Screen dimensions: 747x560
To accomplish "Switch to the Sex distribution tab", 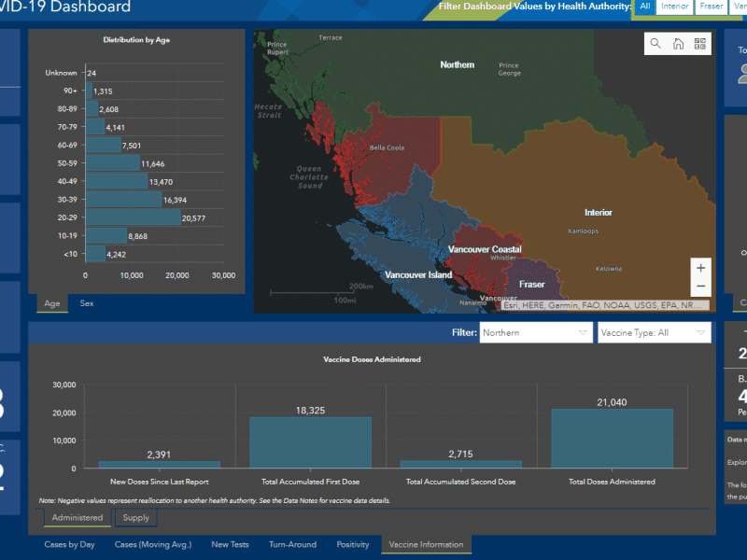I will [86, 303].
